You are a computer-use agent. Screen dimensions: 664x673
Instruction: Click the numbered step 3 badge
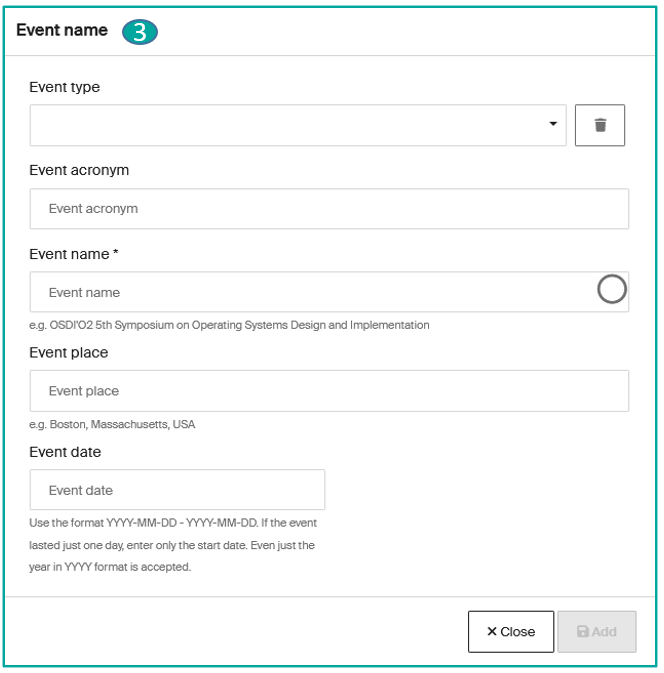[140, 32]
